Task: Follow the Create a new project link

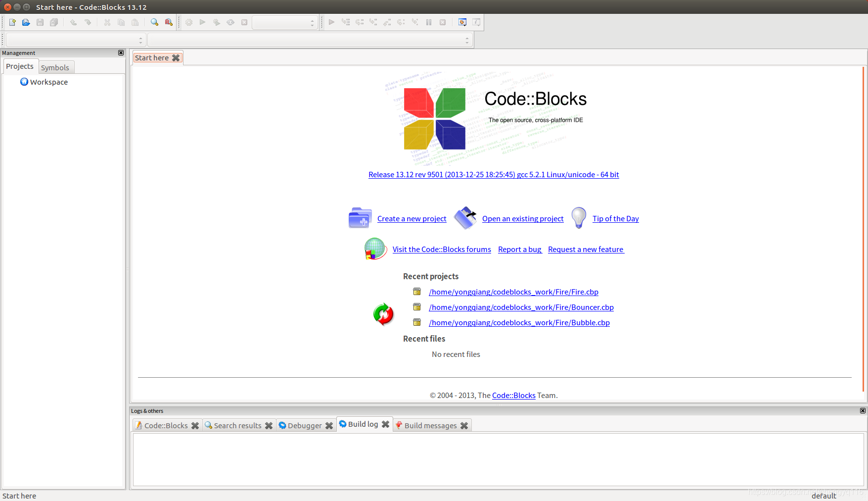Action: [411, 218]
